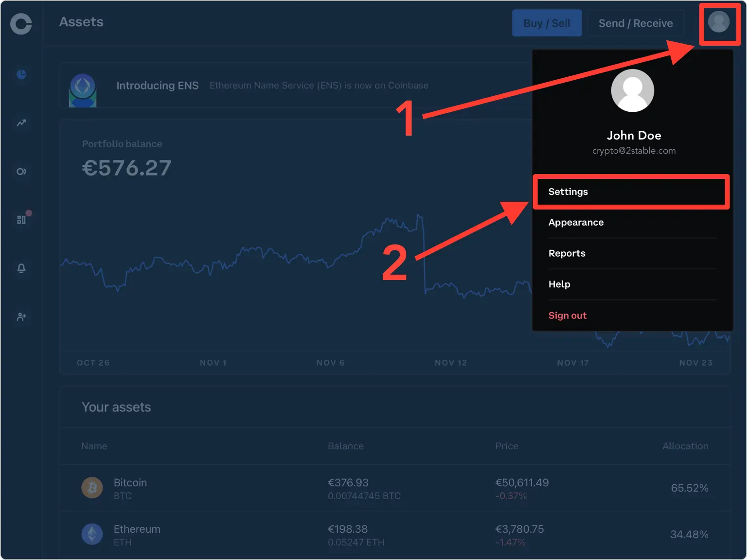Click the Buy / Sell button

547,23
